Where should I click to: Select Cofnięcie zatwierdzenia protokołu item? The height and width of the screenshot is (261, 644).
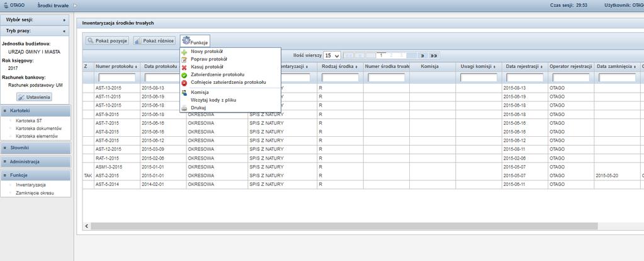pyautogui.click(x=230, y=82)
